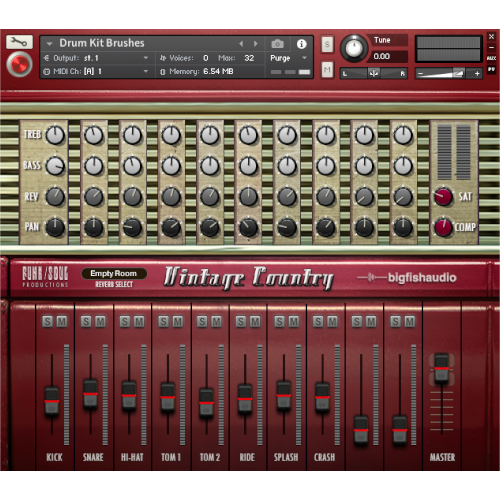Click the Tom 2 column bass knob
The width and height of the screenshot is (500, 500).
[x=210, y=166]
